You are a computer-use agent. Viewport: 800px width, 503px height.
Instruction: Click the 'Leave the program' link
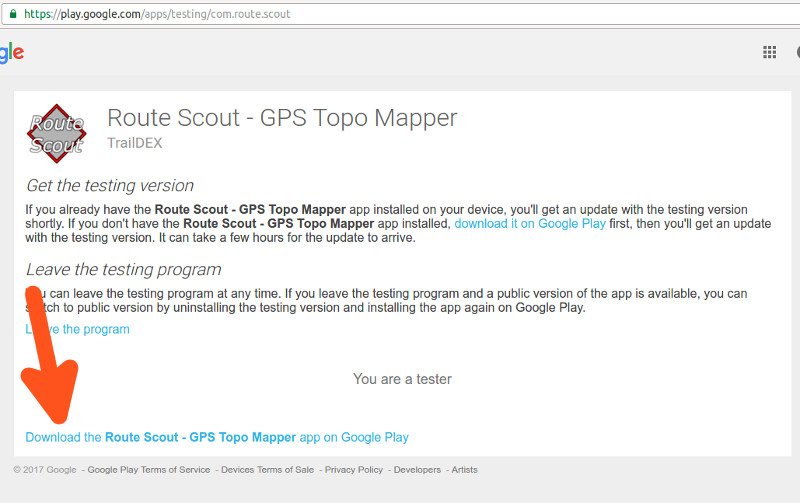[x=80, y=329]
